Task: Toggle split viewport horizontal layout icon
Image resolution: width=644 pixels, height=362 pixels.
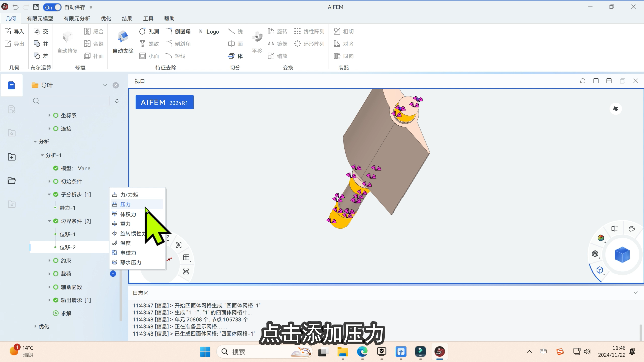Action: 609,81
